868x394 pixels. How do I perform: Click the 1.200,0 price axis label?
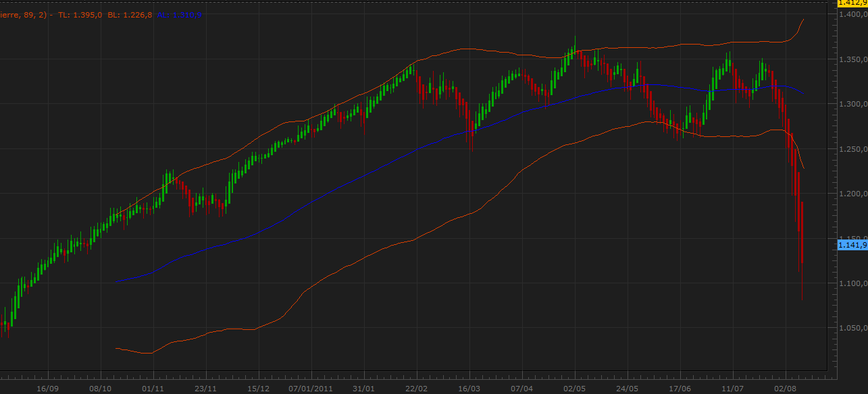[x=852, y=194]
